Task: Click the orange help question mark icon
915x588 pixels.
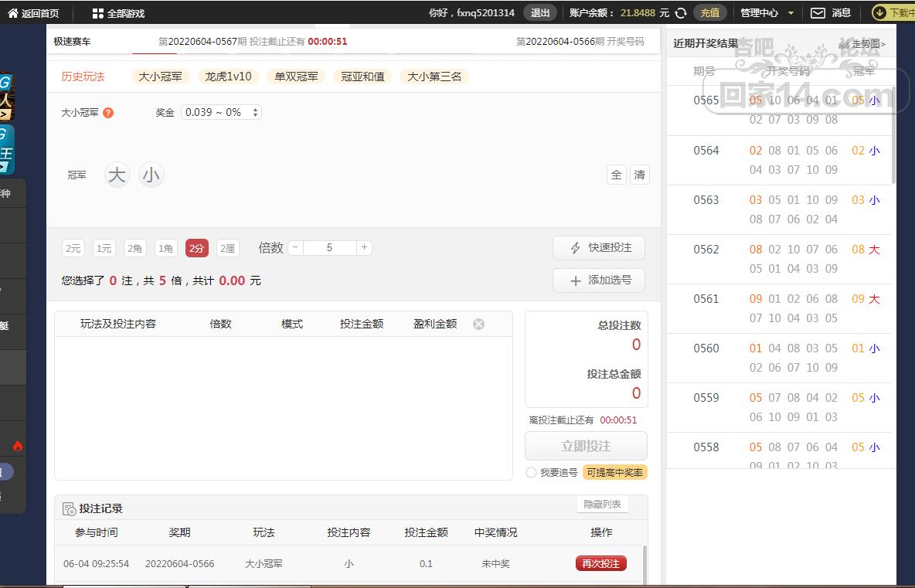Action: coord(108,113)
